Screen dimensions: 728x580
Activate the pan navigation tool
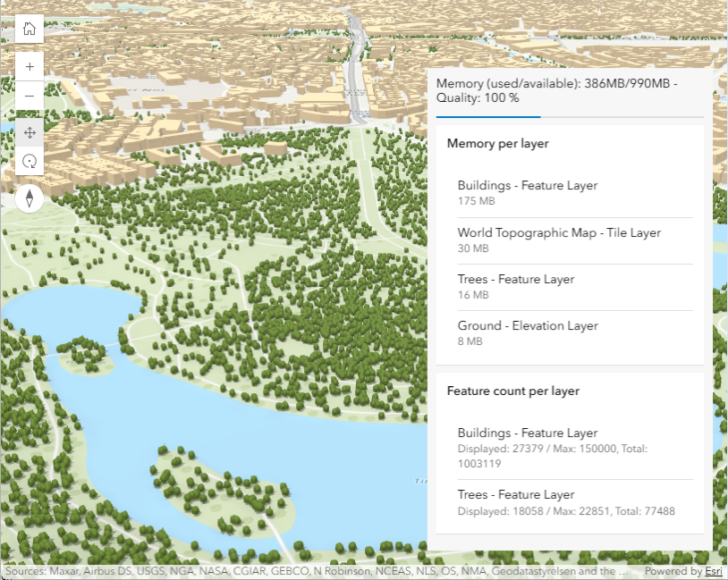click(30, 132)
